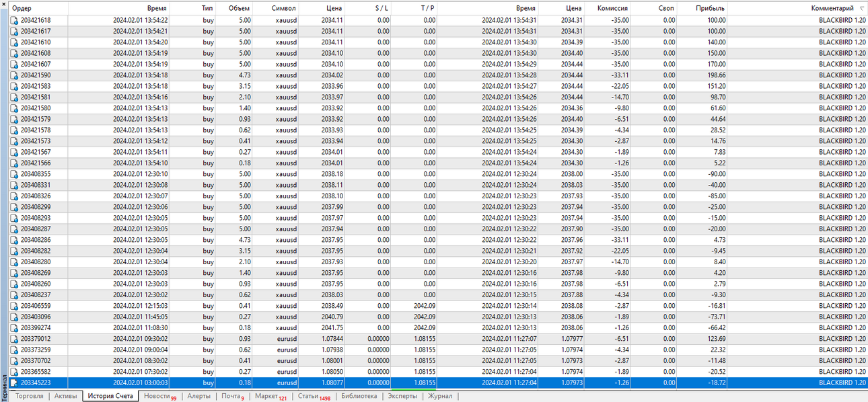Click the order icon beside 203421618
This screenshot has height=402, width=868.
14,20
